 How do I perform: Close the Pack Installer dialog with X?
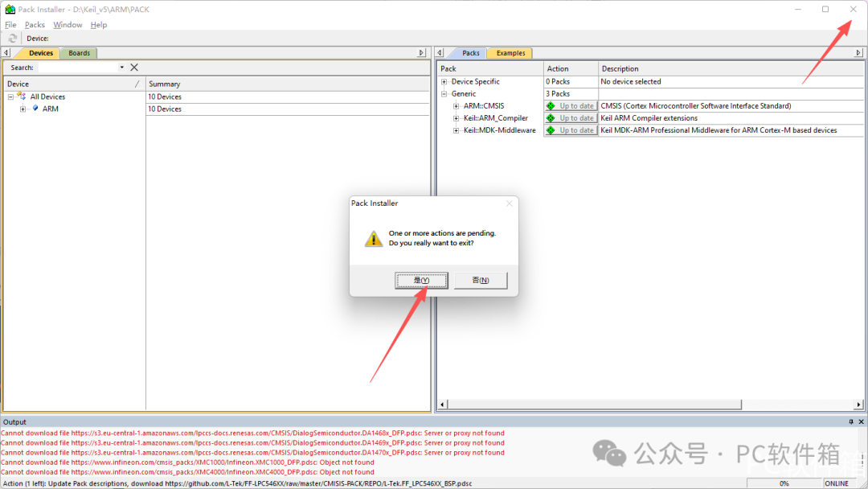pyautogui.click(x=510, y=203)
